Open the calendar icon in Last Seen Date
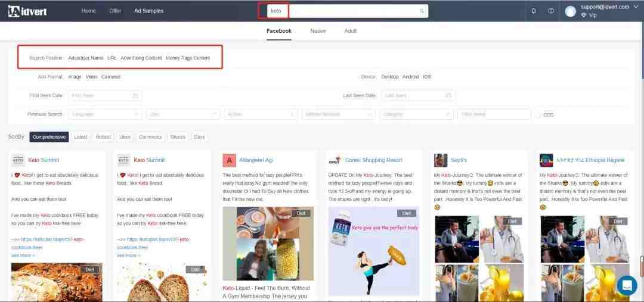This screenshot has height=302, width=644. [448, 96]
